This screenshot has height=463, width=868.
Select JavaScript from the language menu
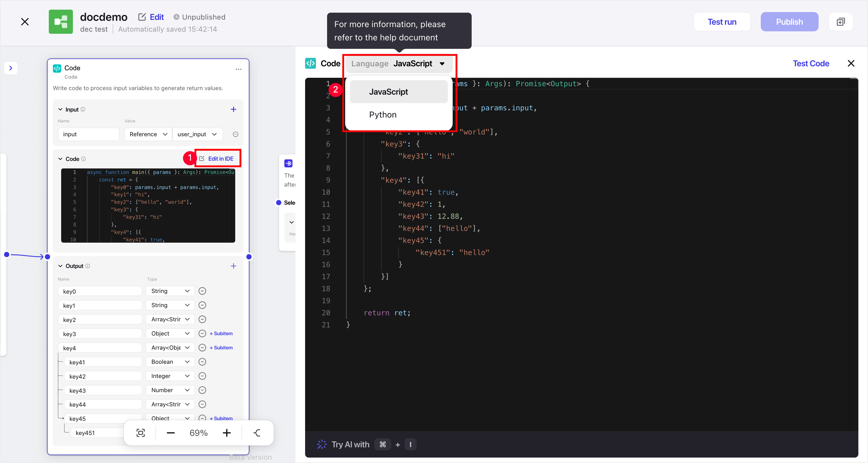388,92
